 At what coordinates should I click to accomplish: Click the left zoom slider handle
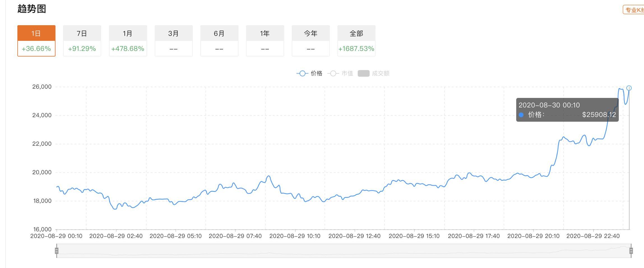(57, 251)
